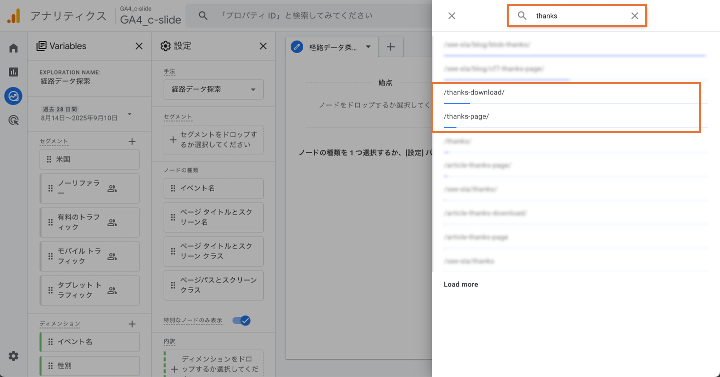
Task: Close the 設定 panel
Action: (263, 46)
